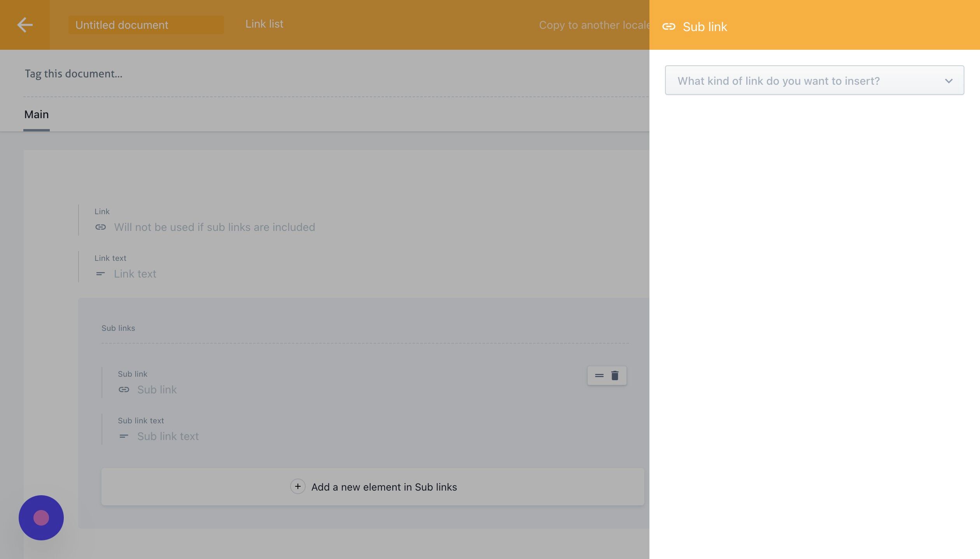Click the back arrow icon
Viewport: 980px width, 559px height.
point(25,25)
